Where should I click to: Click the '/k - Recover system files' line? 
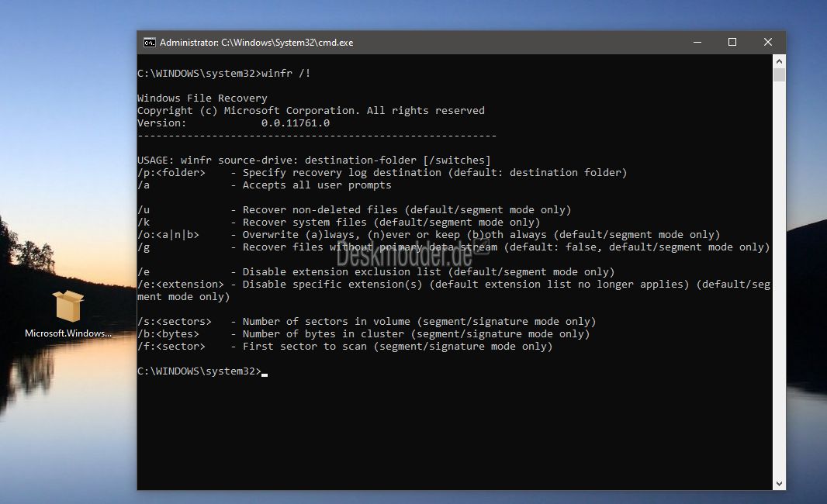coord(338,222)
